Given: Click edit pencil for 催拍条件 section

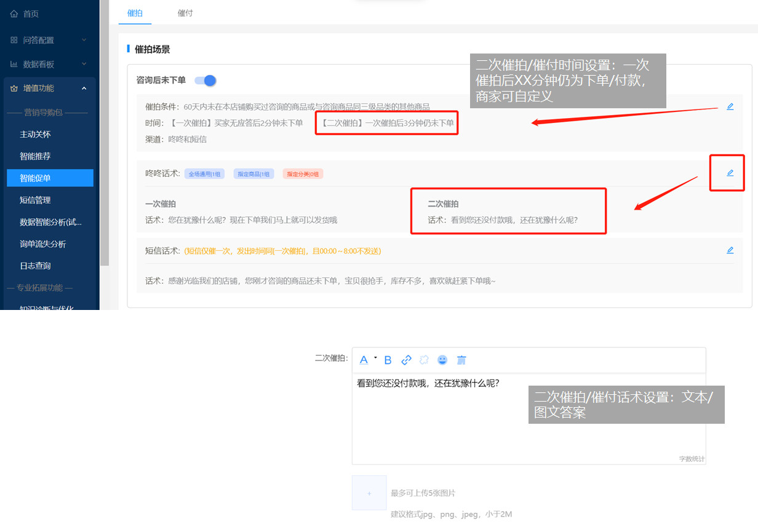Looking at the screenshot, I should tap(730, 106).
